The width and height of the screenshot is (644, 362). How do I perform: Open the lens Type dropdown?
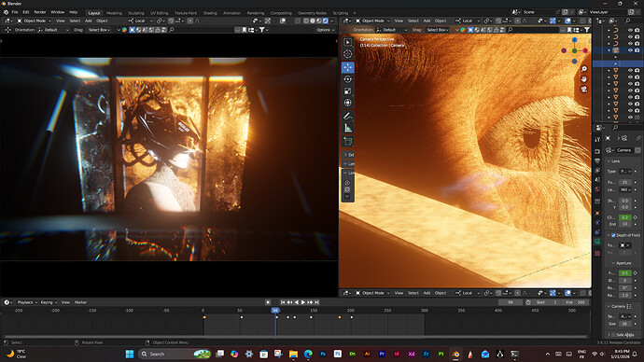[625, 171]
